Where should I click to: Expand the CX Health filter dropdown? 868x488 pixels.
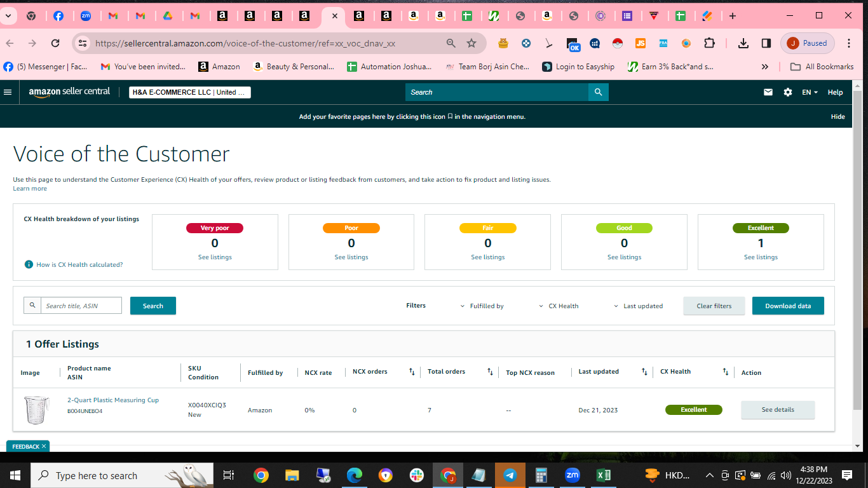[x=559, y=306]
